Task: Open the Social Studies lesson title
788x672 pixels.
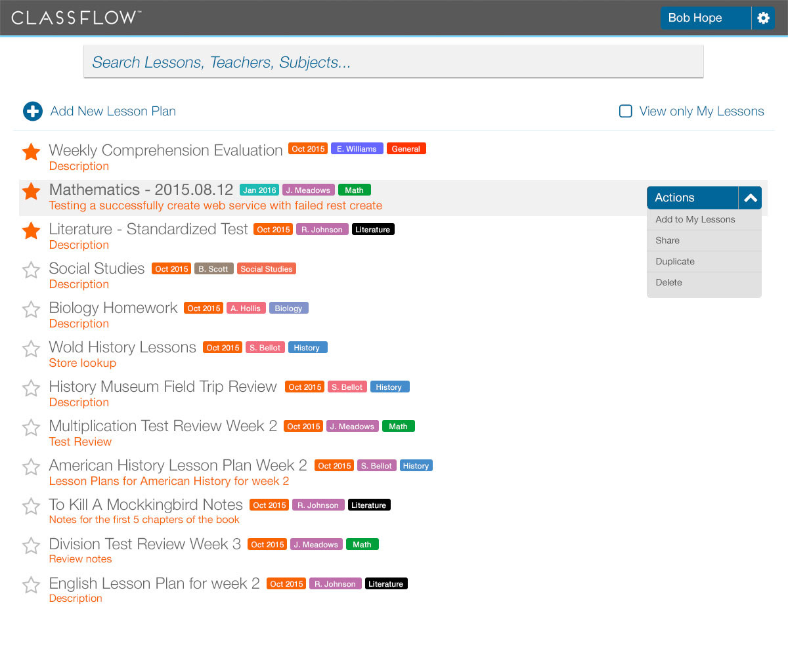Action: pyautogui.click(x=97, y=268)
